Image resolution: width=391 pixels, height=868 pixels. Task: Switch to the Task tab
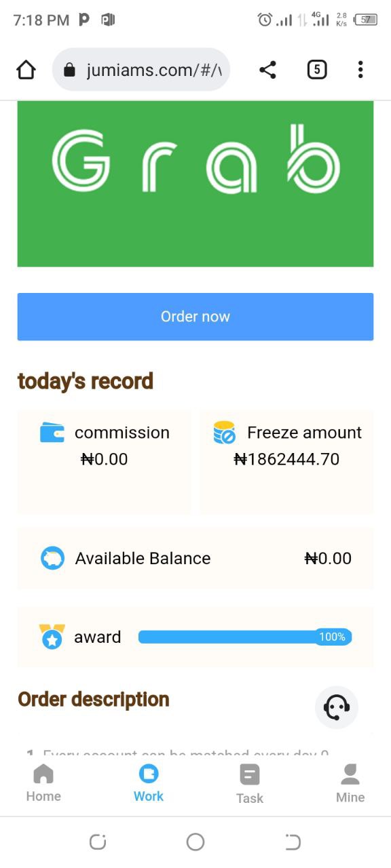click(249, 784)
